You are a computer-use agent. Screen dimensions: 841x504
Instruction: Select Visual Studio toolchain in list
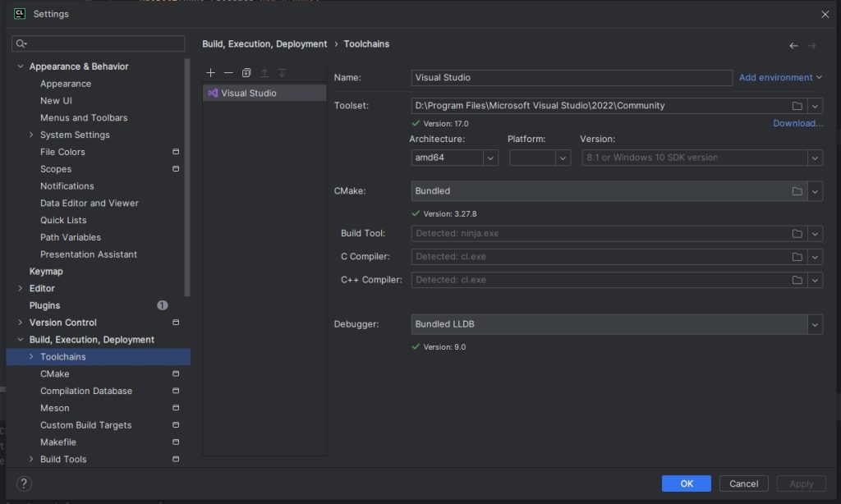pos(264,93)
